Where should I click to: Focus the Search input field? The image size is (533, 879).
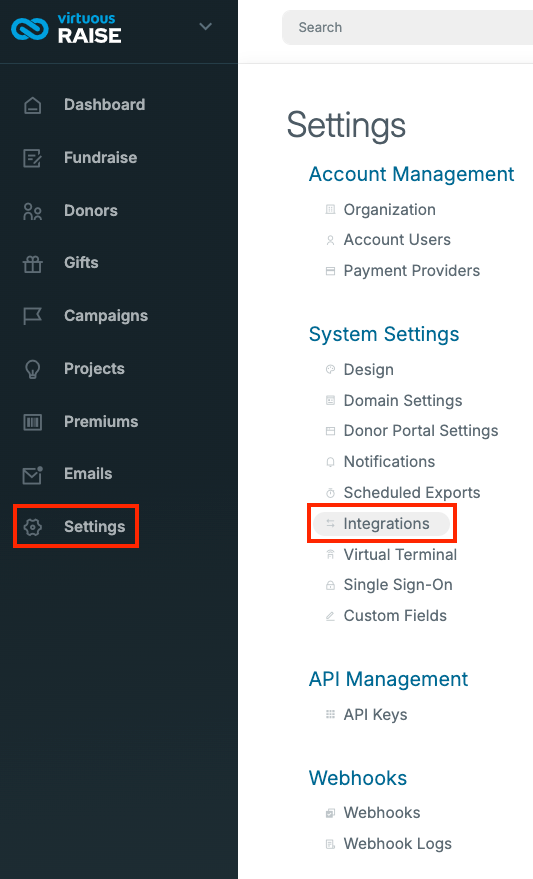coord(407,27)
